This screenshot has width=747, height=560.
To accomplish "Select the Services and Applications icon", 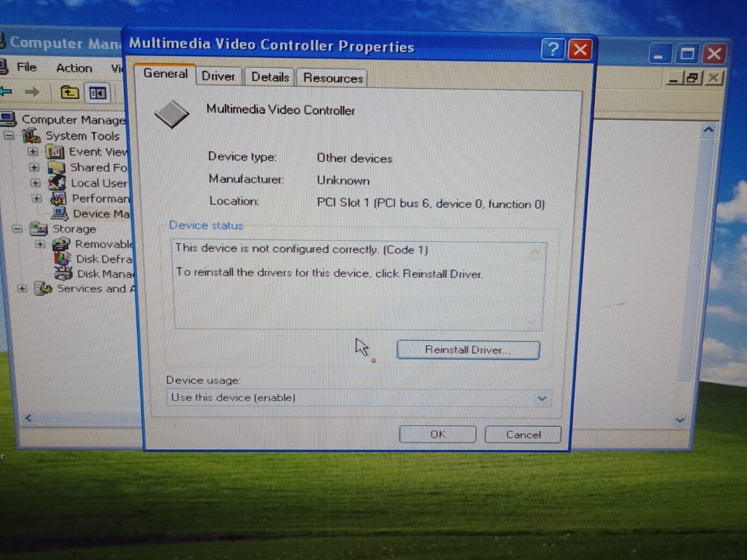I will point(43,288).
